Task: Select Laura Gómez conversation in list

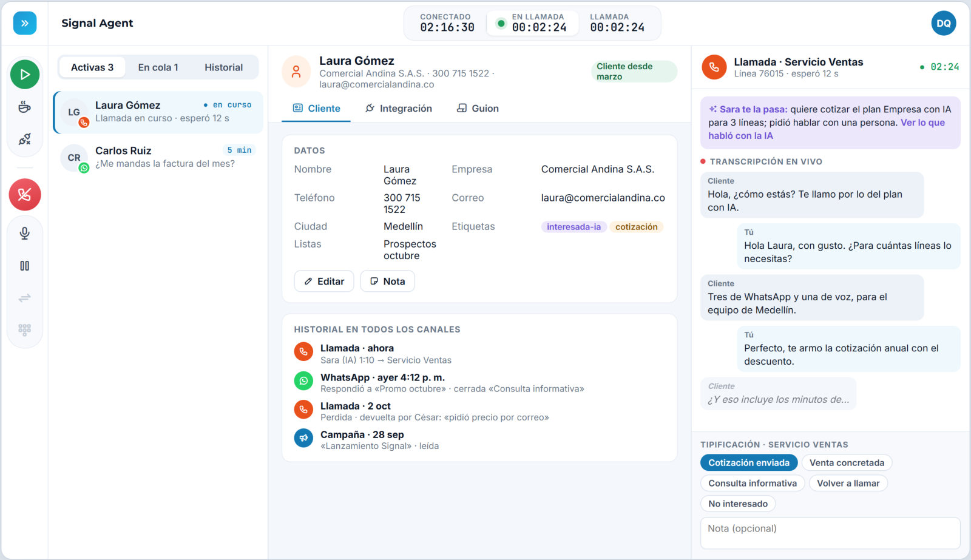Action: pos(158,112)
